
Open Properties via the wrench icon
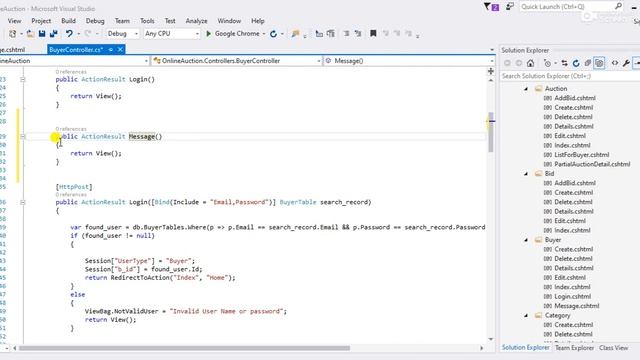[x=626, y=63]
